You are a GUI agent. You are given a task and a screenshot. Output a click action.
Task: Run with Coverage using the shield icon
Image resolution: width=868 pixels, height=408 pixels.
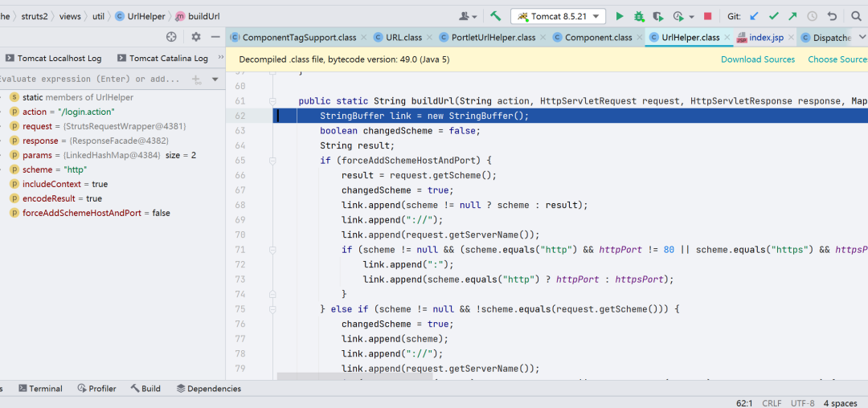658,16
